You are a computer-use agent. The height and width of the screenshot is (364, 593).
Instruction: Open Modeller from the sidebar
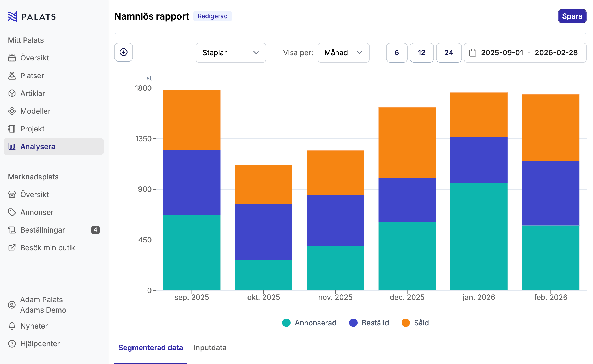click(35, 111)
